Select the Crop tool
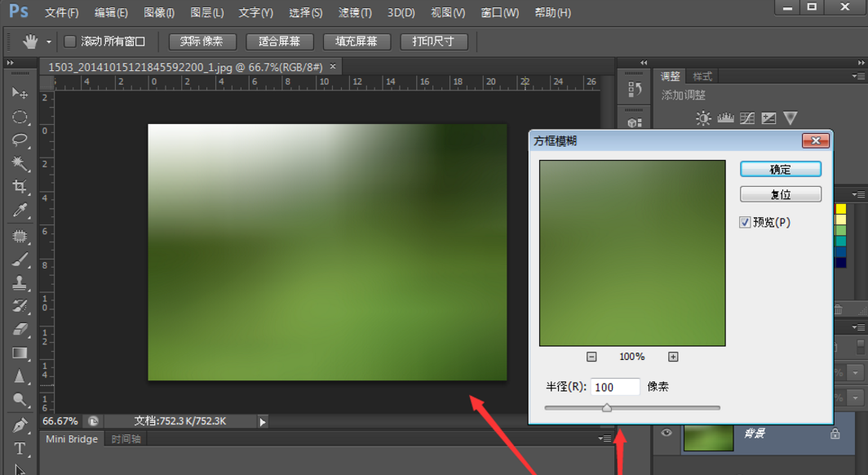Screen dimensions: 868x475 tap(20, 186)
